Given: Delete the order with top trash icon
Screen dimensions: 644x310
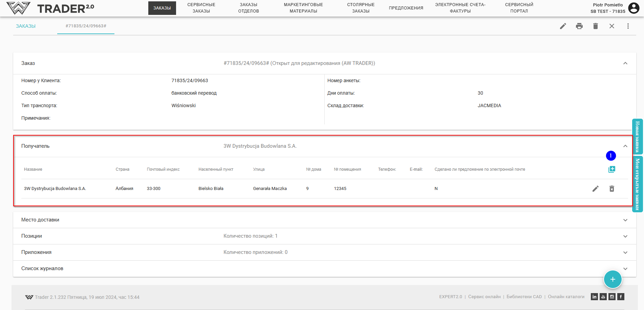Looking at the screenshot, I should click(595, 26).
